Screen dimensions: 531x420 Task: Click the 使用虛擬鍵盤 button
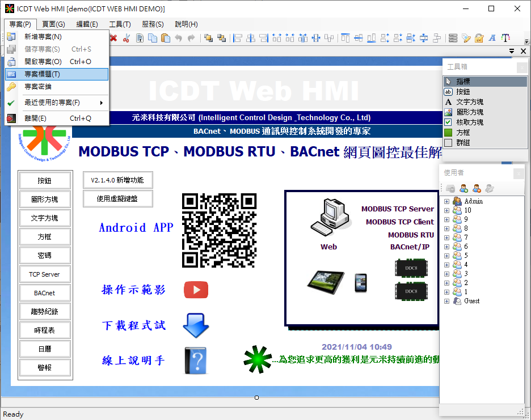117,199
